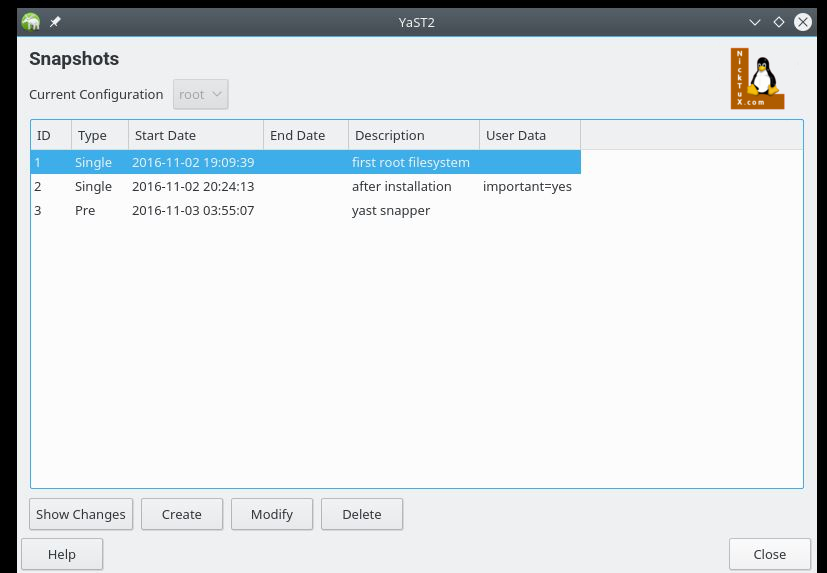The height and width of the screenshot is (573, 827).
Task: Click the NickTux penguin logo
Action: click(757, 79)
